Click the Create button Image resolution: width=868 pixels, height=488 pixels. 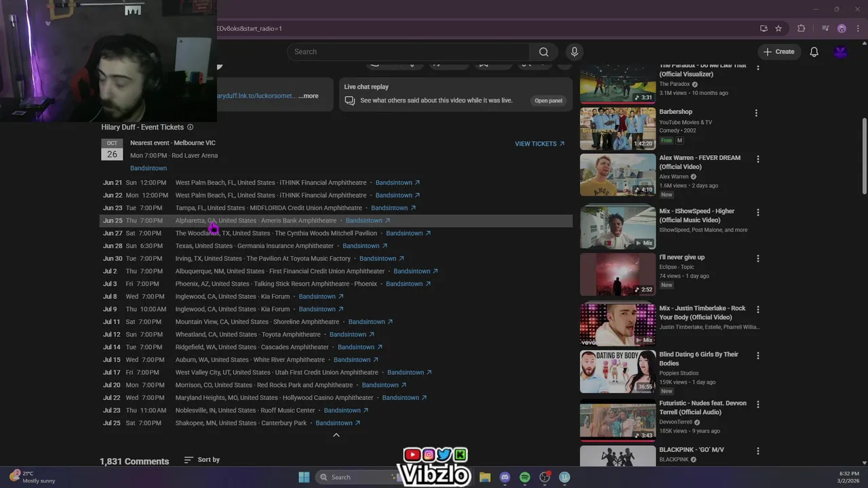[x=778, y=52]
